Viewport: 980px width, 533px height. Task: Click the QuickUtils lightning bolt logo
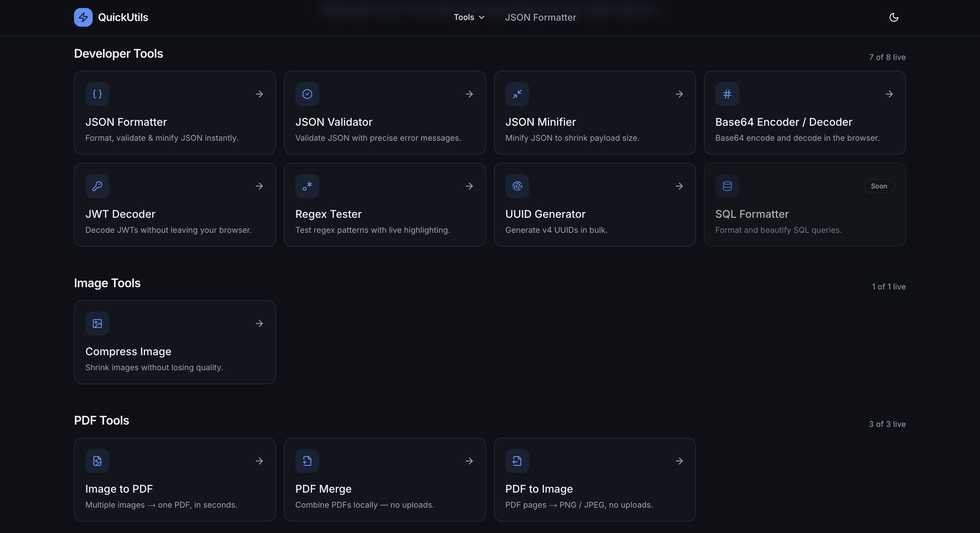click(x=83, y=17)
